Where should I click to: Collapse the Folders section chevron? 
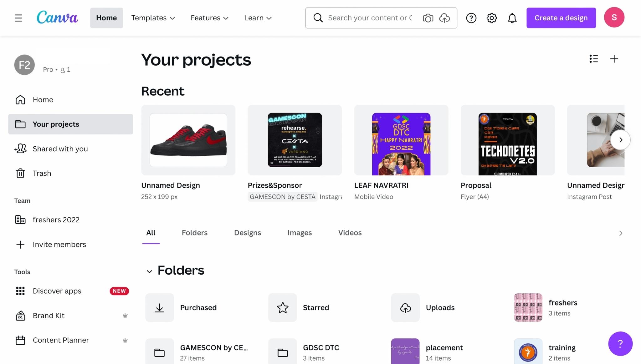point(149,271)
